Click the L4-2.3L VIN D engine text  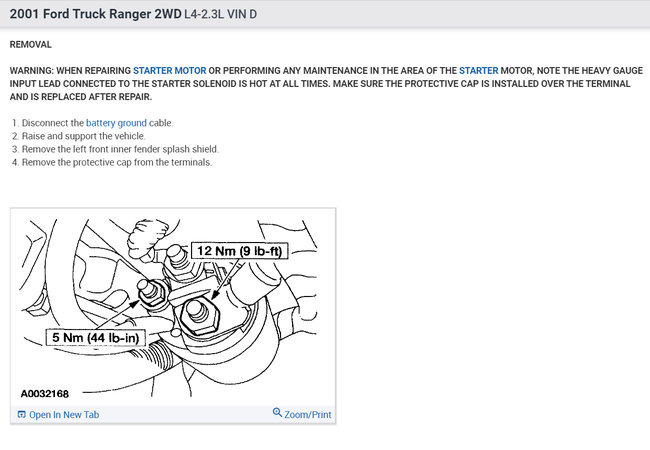tap(221, 14)
